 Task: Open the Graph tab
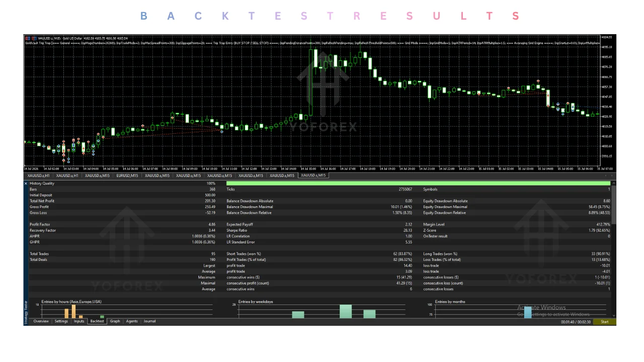(x=115, y=321)
